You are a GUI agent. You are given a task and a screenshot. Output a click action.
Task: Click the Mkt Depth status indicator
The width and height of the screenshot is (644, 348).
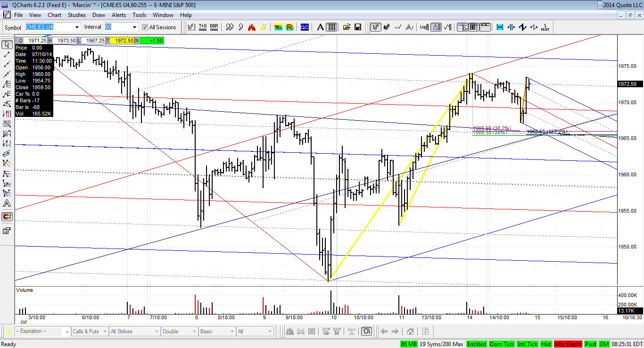click(x=568, y=344)
